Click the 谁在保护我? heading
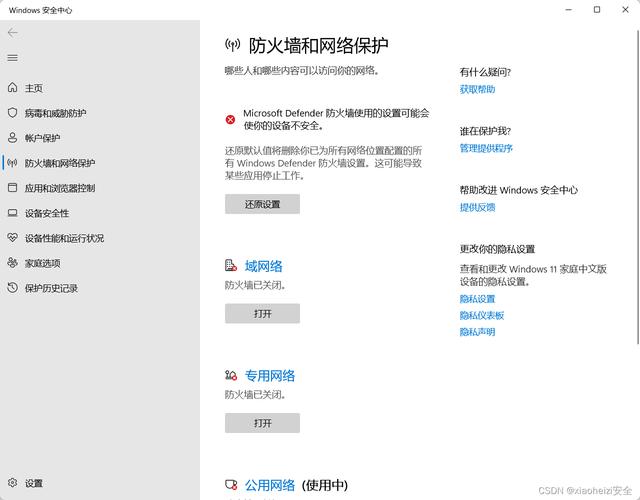 [x=485, y=131]
